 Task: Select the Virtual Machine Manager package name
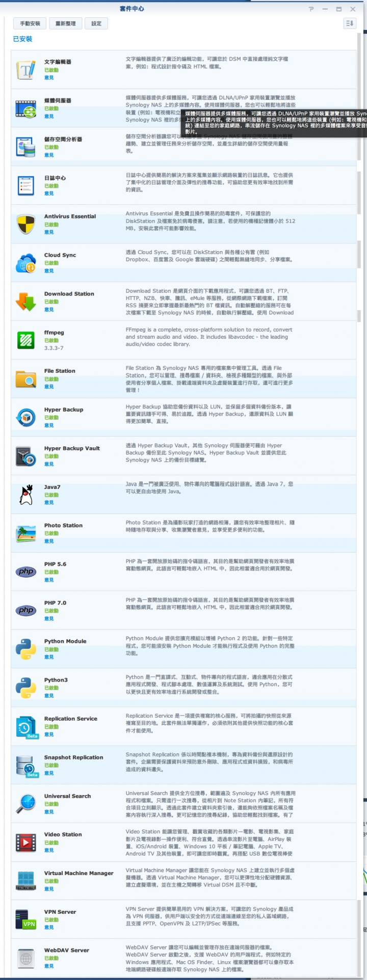[79, 873]
